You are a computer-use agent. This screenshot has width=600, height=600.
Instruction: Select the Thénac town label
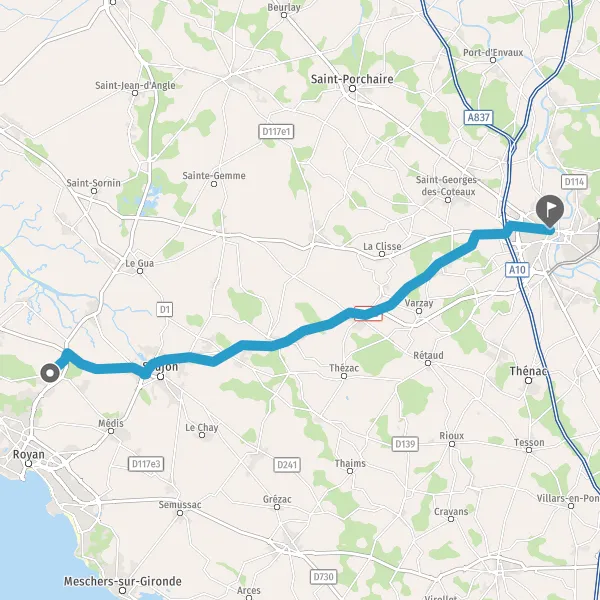coord(528,371)
